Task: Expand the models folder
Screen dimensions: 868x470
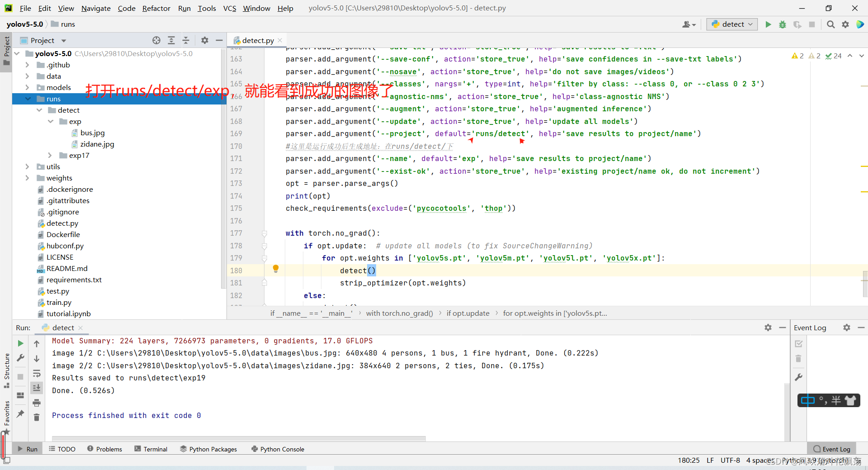Action: pyautogui.click(x=28, y=87)
